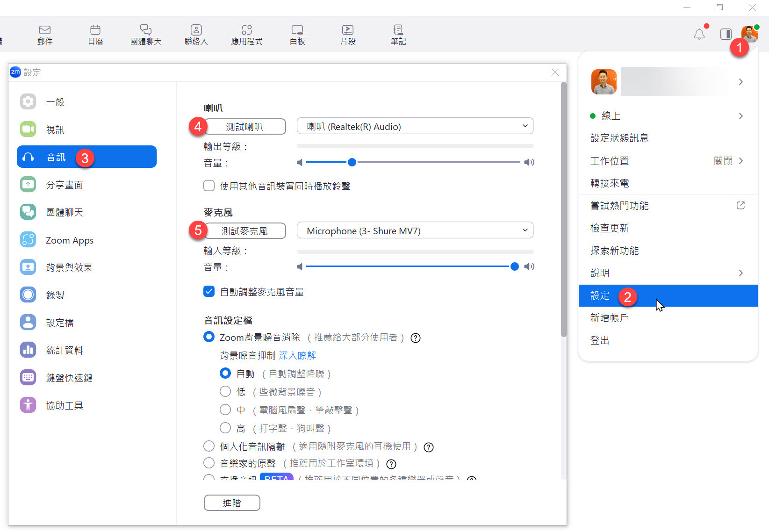Screen dimensions: 769x532
Task: Open the microphone device dropdown
Action: click(414, 230)
